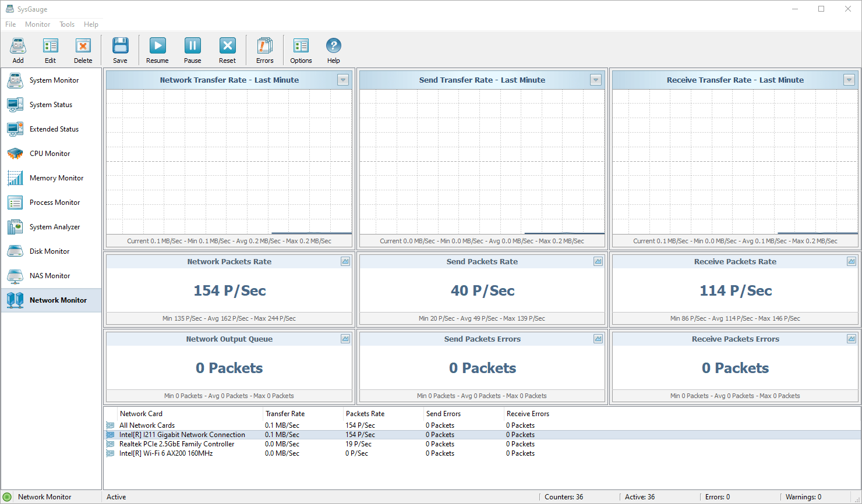Reset counters with the Reset icon
This screenshot has width=862, height=504.
227,50
